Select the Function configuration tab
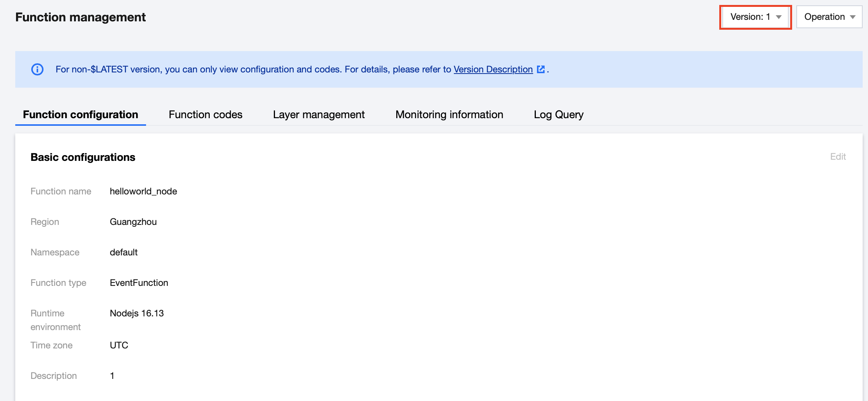868x401 pixels. point(80,115)
